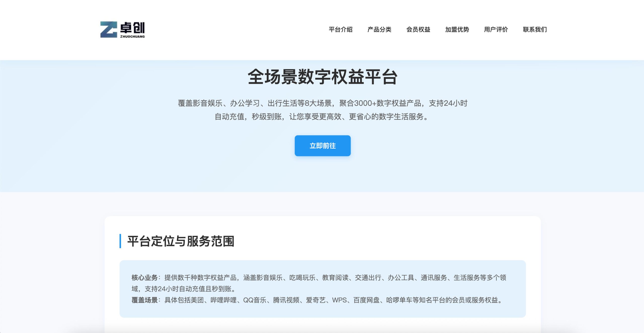644x333 pixels.
Task: Open the 联系我们 nav link
Action: pos(535,29)
